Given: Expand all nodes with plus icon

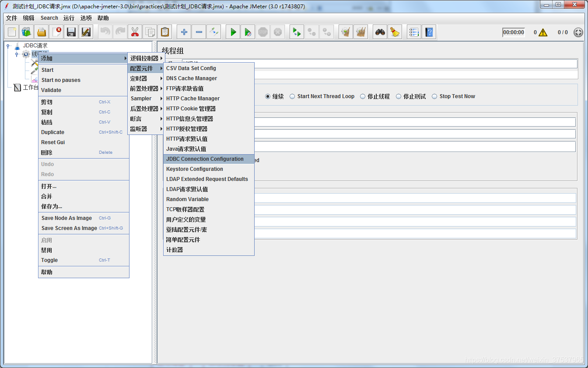Looking at the screenshot, I should coord(184,32).
